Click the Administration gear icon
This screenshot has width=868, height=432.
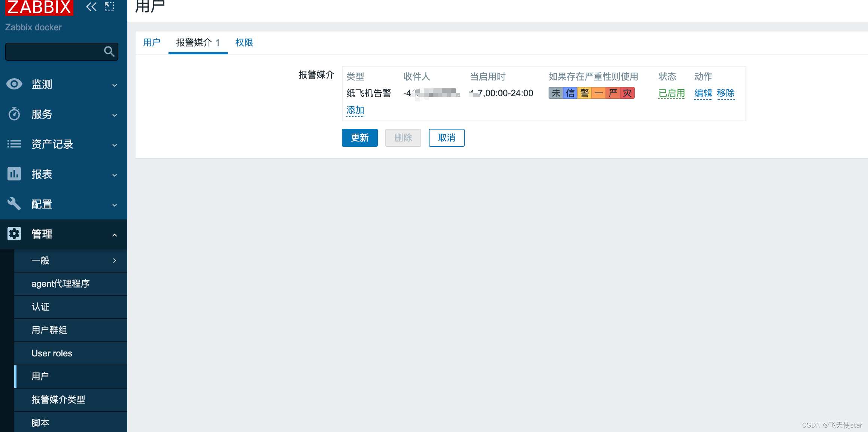pyautogui.click(x=14, y=234)
